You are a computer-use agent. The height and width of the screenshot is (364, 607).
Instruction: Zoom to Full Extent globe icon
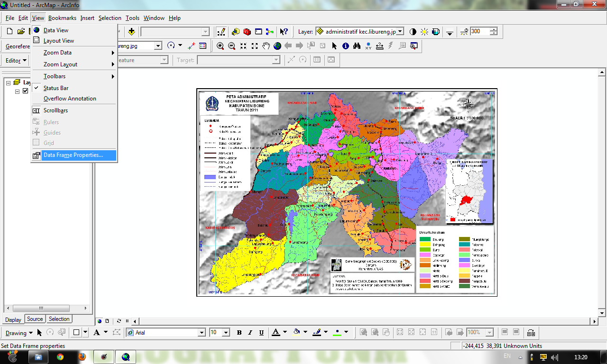(x=277, y=46)
